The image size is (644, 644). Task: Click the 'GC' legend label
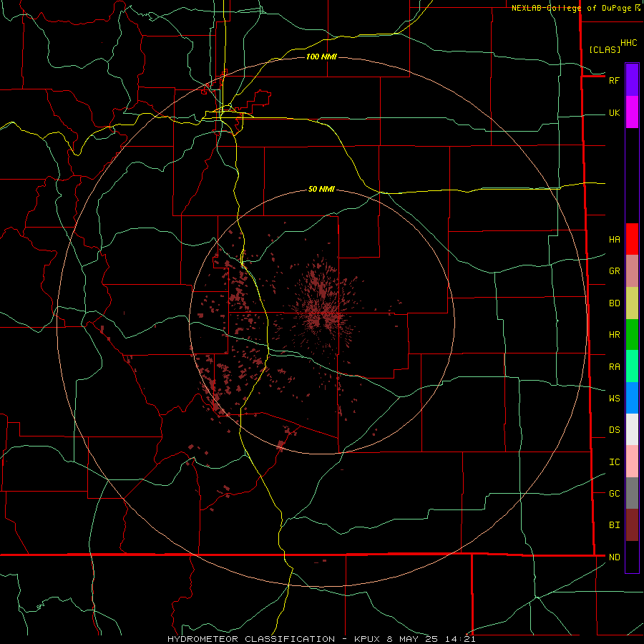[x=615, y=494]
